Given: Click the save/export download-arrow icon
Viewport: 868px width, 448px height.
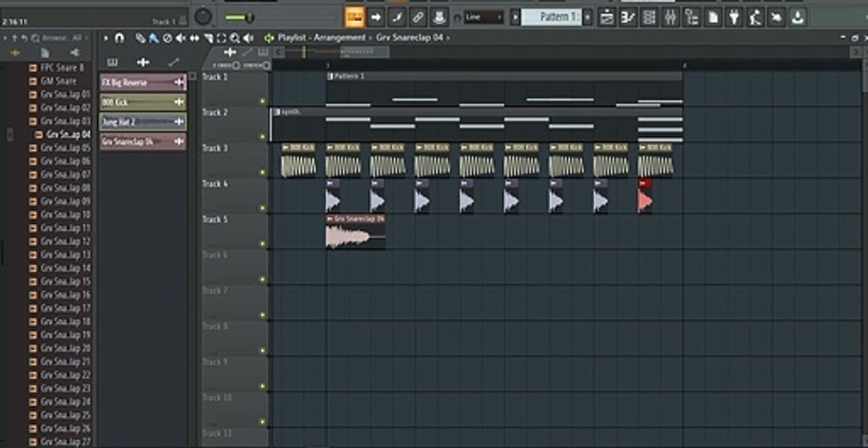Looking at the screenshot, I should pyautogui.click(x=798, y=17).
